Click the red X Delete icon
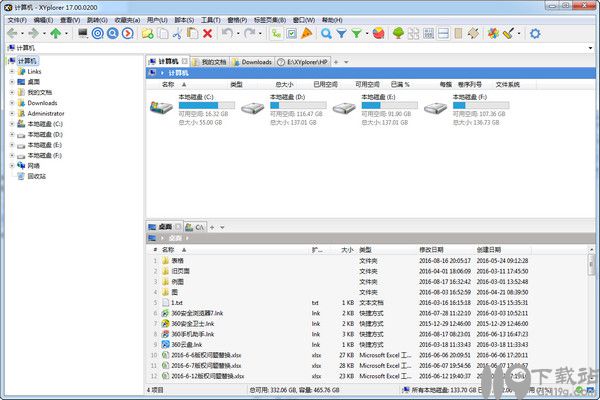The width and height of the screenshot is (600, 400). pos(208,34)
